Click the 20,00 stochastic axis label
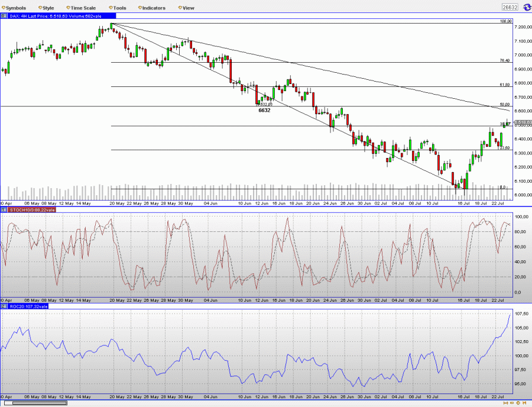532x407 pixels. click(520, 277)
